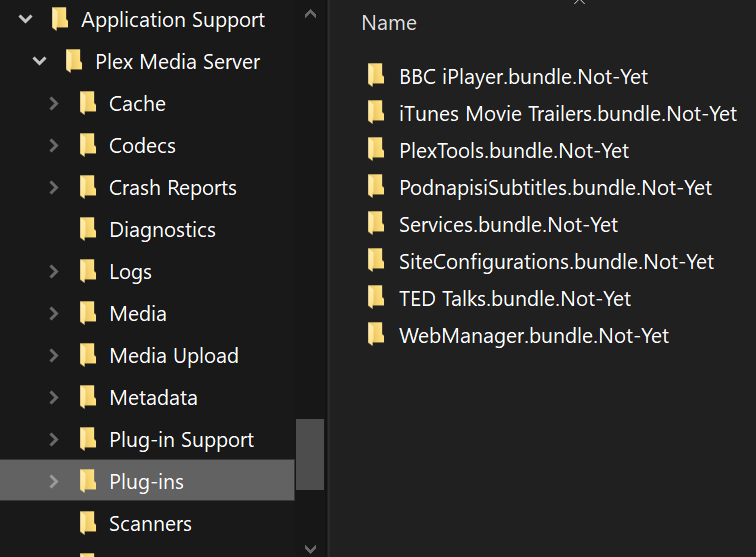Image resolution: width=756 pixels, height=557 pixels.
Task: Expand the Media Upload folder node
Action: point(54,355)
